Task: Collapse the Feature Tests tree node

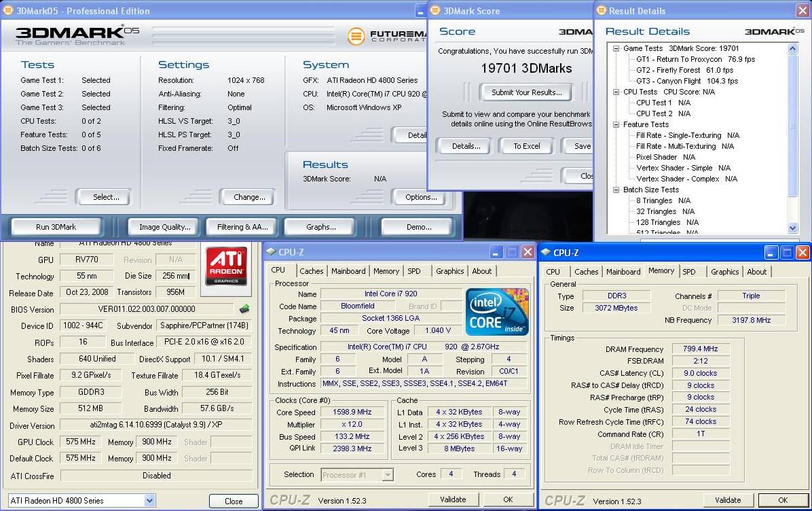Action: point(616,124)
